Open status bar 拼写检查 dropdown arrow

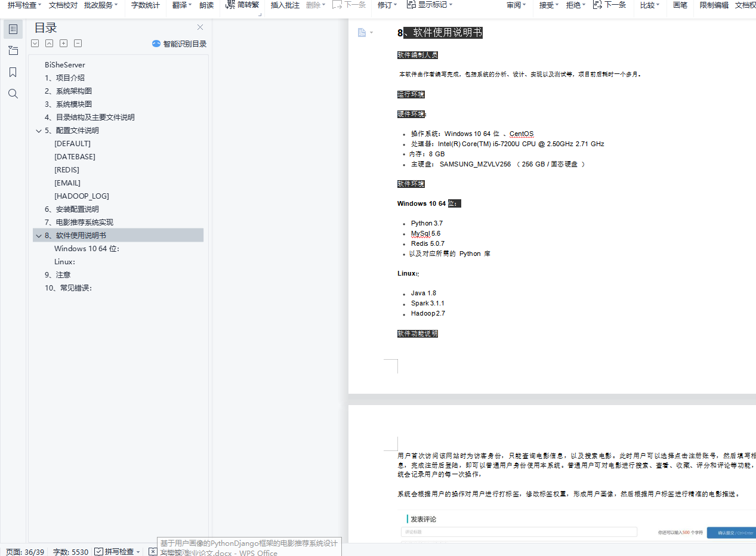tap(138, 552)
